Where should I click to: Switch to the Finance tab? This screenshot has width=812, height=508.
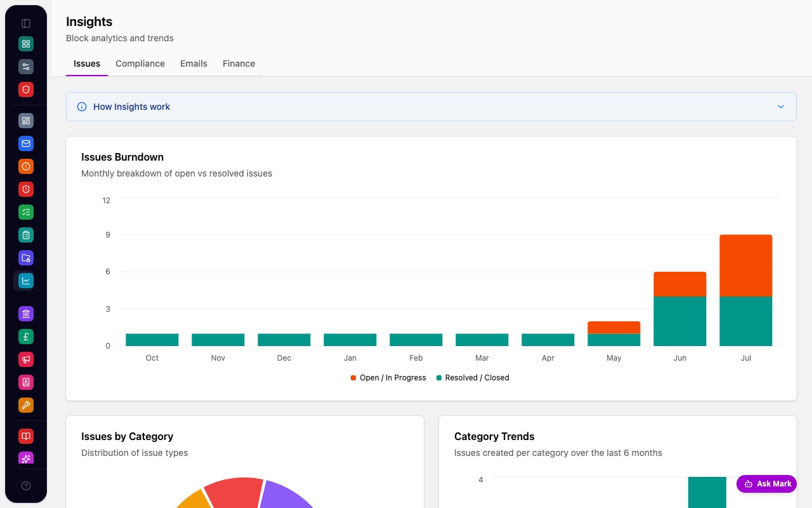pyautogui.click(x=239, y=63)
